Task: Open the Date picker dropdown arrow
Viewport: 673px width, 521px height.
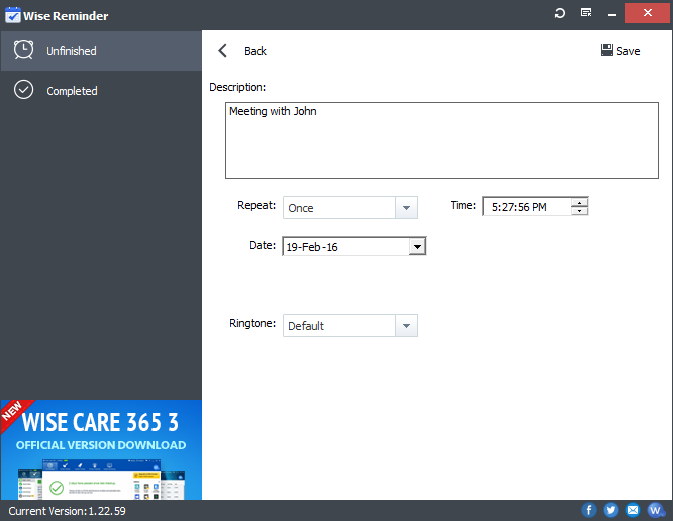Action: [x=417, y=246]
